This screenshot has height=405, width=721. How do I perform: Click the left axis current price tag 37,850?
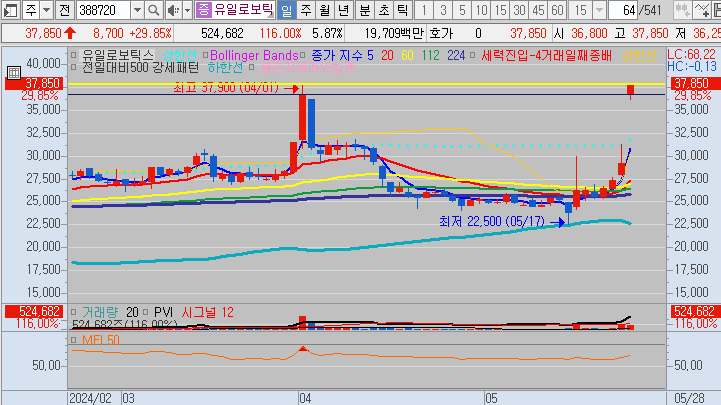[33, 83]
